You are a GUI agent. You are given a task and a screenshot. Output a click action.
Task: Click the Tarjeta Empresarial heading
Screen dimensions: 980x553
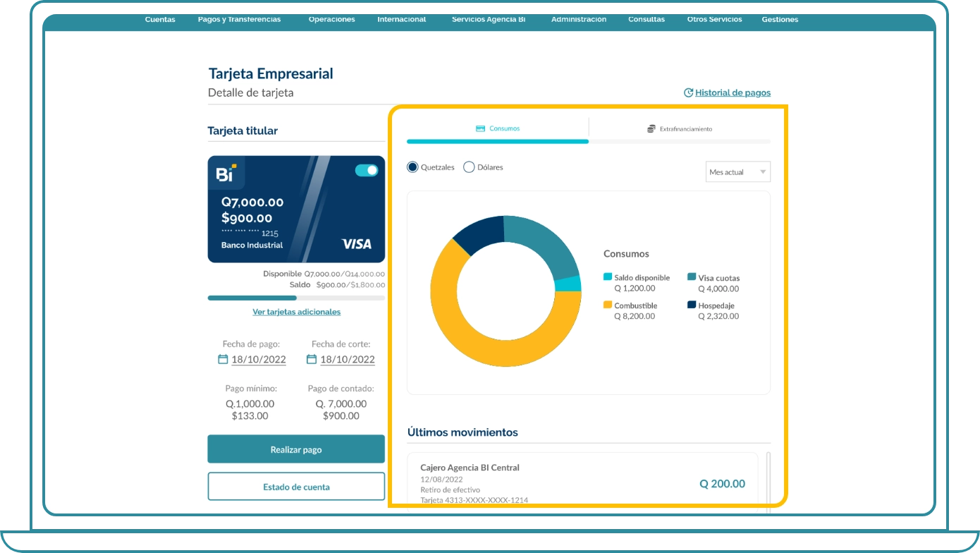click(271, 73)
